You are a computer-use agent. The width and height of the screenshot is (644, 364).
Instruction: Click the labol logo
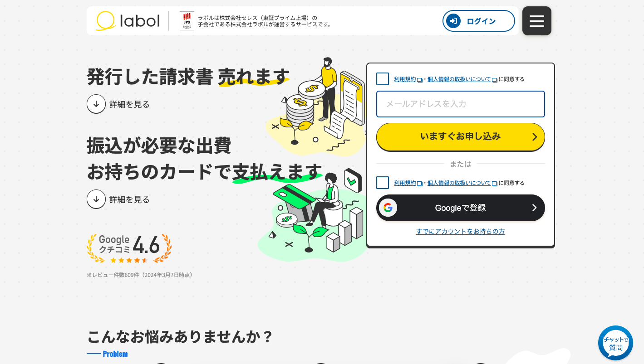(128, 21)
